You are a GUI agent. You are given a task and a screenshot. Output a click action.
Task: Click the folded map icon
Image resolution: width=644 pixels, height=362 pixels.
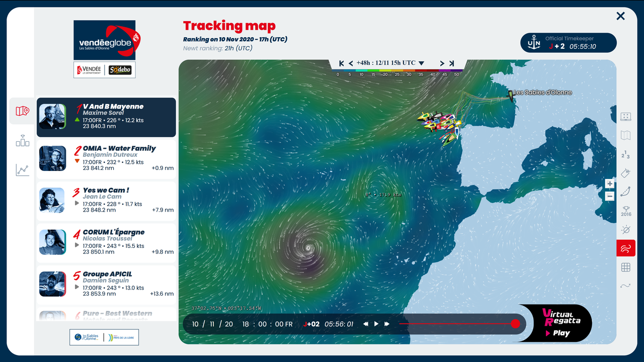point(626,135)
